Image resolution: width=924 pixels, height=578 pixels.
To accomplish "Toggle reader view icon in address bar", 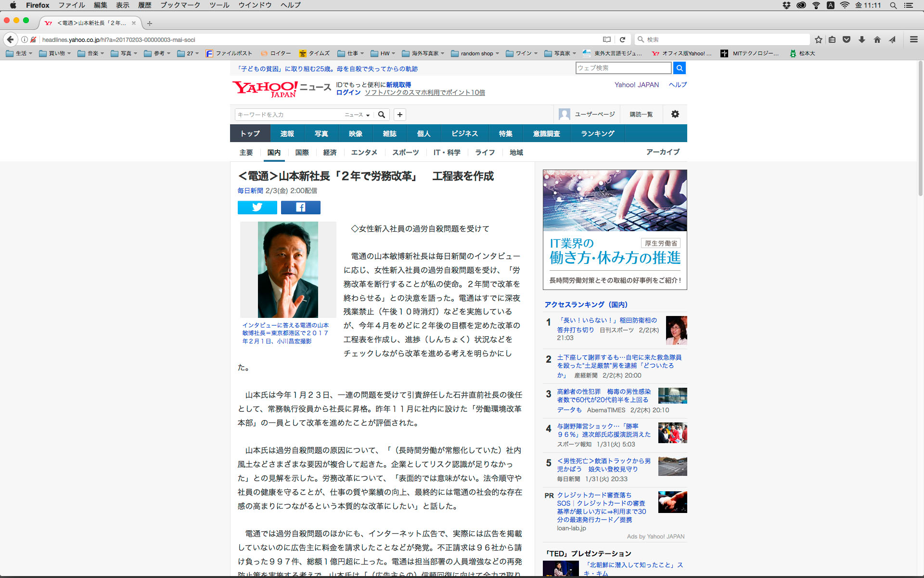I will (x=607, y=39).
